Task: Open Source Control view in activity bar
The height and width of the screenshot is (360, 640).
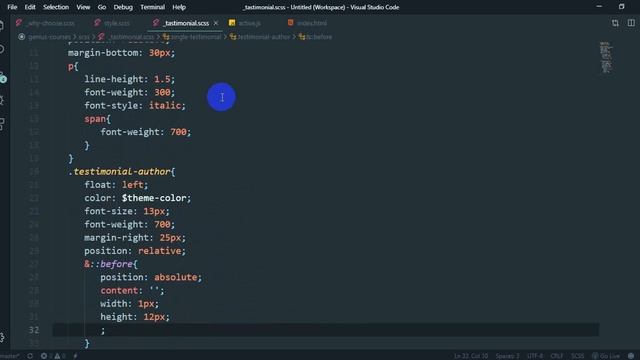Action: point(2,77)
